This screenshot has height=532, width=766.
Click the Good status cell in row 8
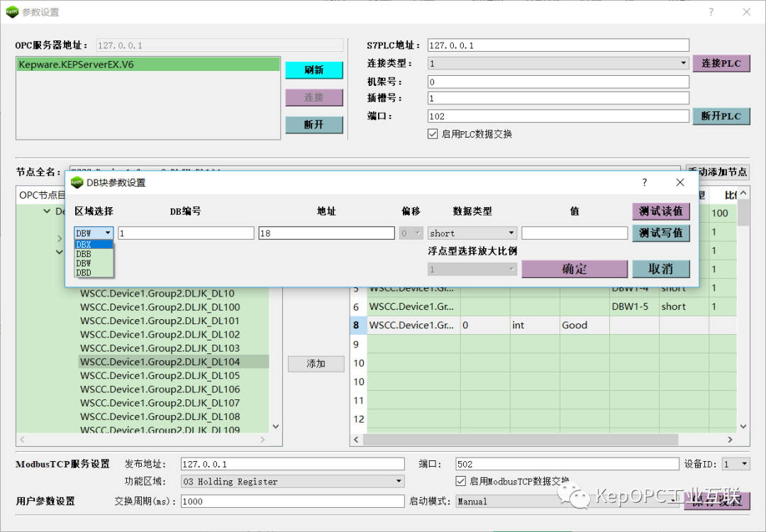click(584, 326)
